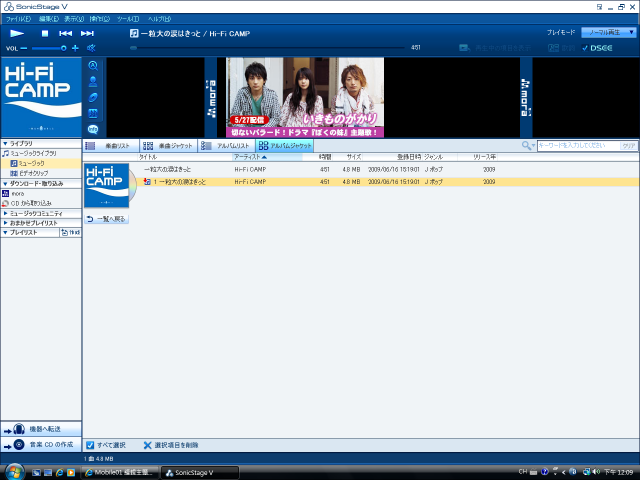Open the ファイル(F) menu
Viewport: 640px width, 480px height.
(x=18, y=19)
